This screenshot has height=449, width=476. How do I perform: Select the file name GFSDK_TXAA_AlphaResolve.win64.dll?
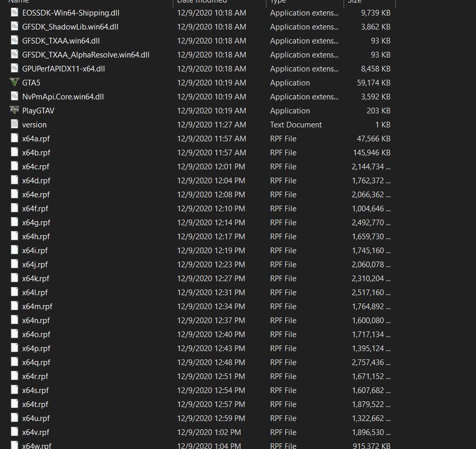(x=85, y=55)
